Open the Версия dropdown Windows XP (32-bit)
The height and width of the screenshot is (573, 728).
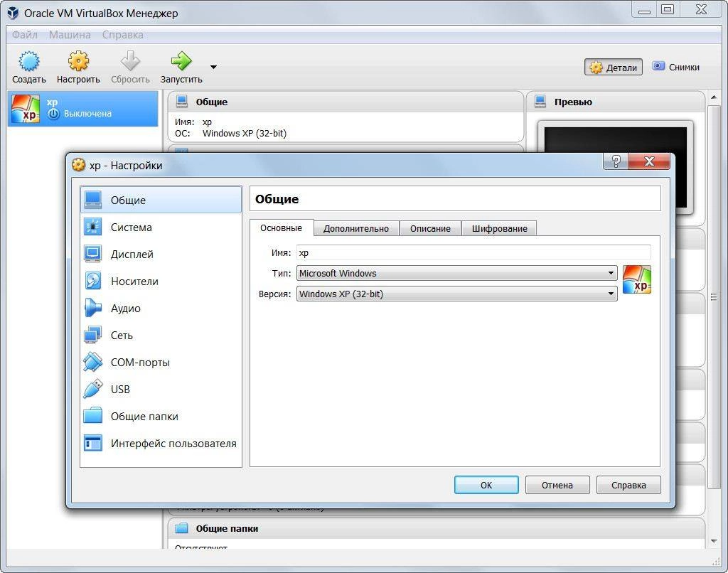coord(457,294)
